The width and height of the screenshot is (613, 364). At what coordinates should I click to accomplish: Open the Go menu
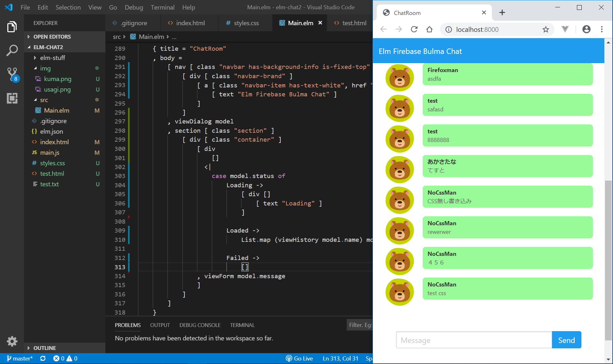pyautogui.click(x=113, y=7)
